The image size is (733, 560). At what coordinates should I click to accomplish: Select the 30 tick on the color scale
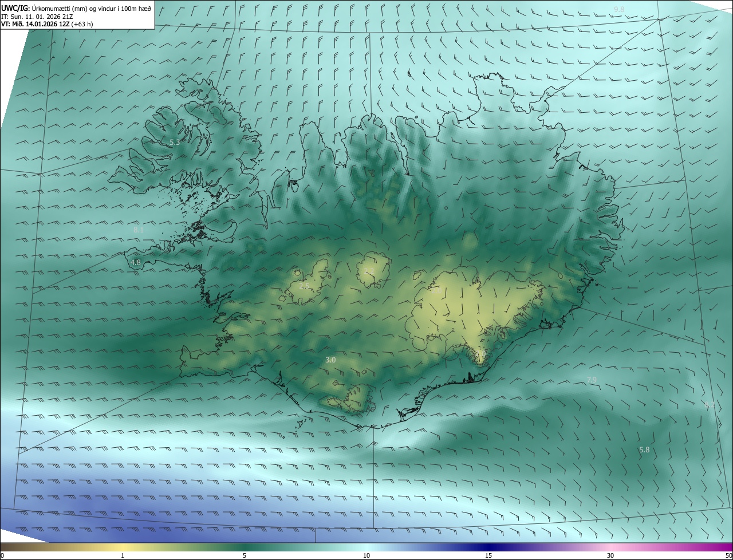[610, 555]
